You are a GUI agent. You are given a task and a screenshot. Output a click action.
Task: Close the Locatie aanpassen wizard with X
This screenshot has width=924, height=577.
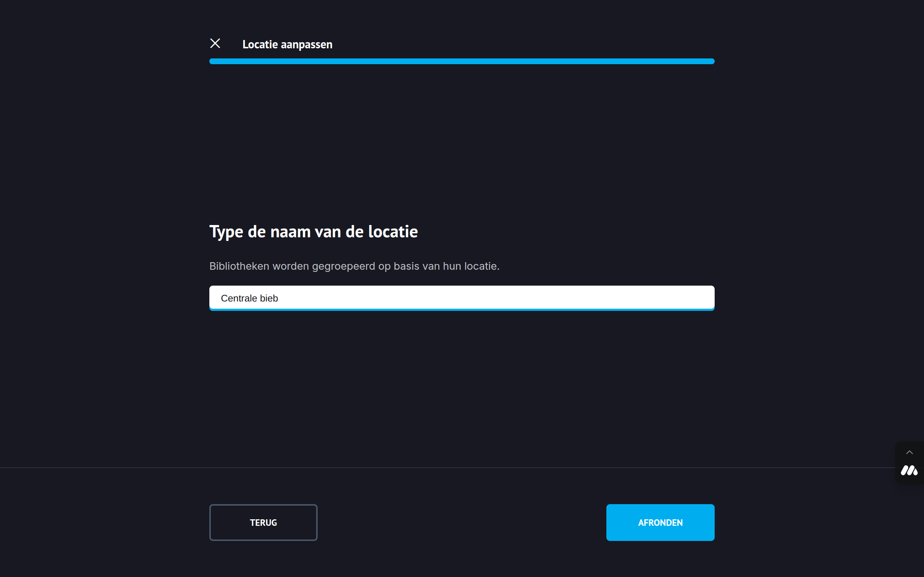tap(215, 44)
